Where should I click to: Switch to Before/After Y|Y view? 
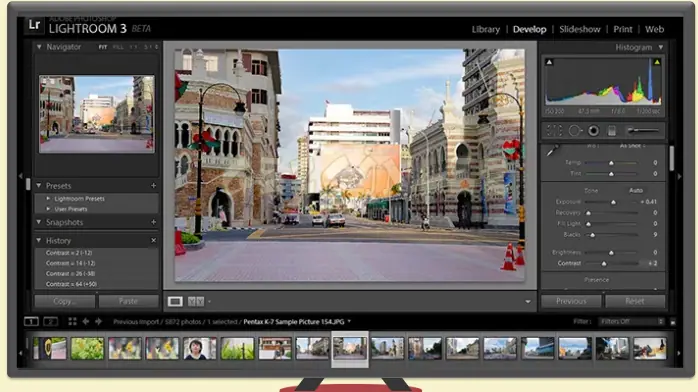coord(196,302)
